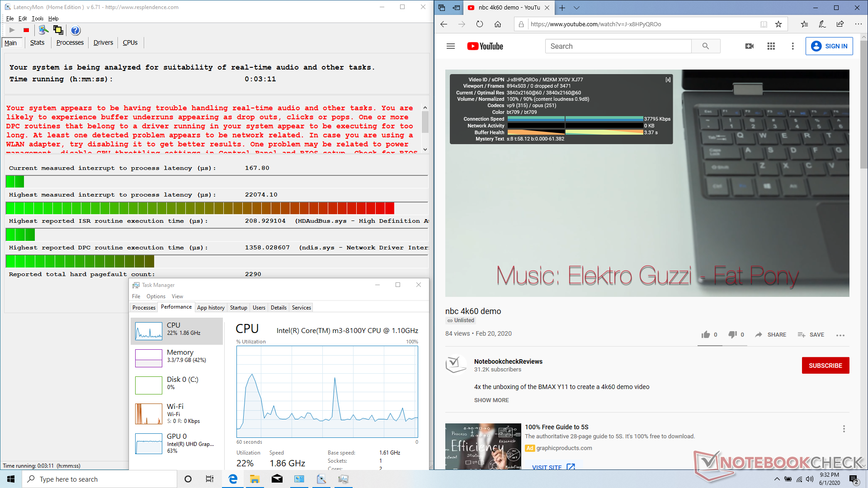Open Task Manager Details tab
This screenshot has height=488, width=868.
(x=278, y=308)
